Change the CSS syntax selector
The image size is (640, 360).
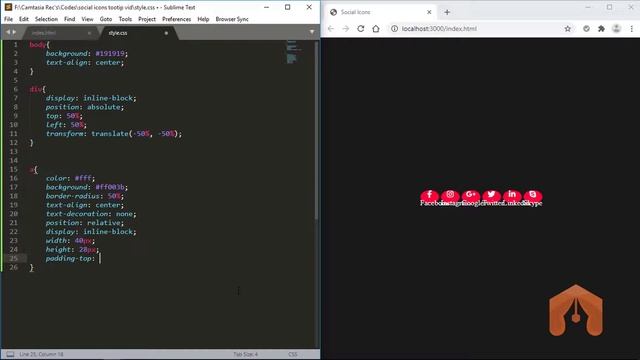pyautogui.click(x=293, y=354)
